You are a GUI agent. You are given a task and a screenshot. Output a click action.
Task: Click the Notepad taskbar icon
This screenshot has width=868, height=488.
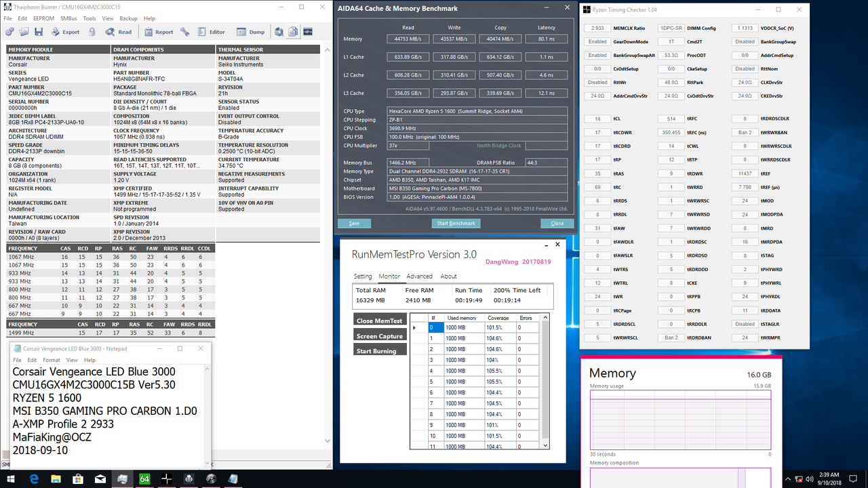tap(234, 479)
